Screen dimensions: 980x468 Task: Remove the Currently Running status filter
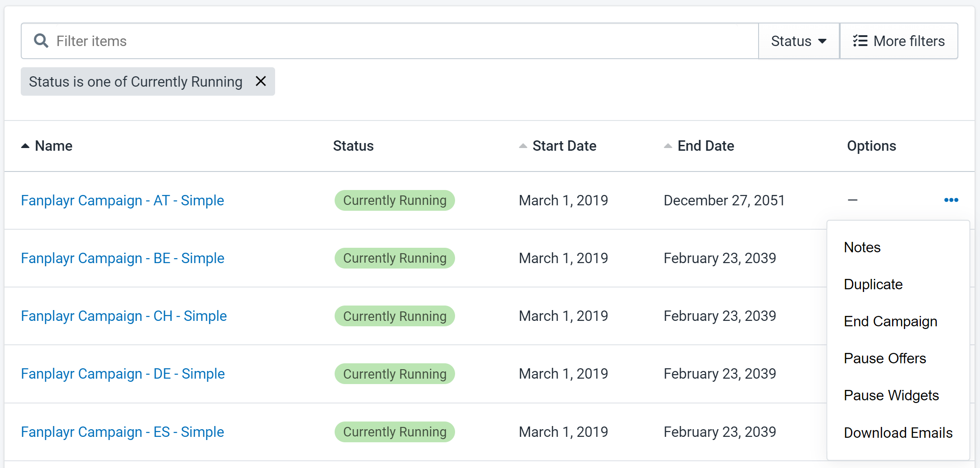tap(261, 81)
